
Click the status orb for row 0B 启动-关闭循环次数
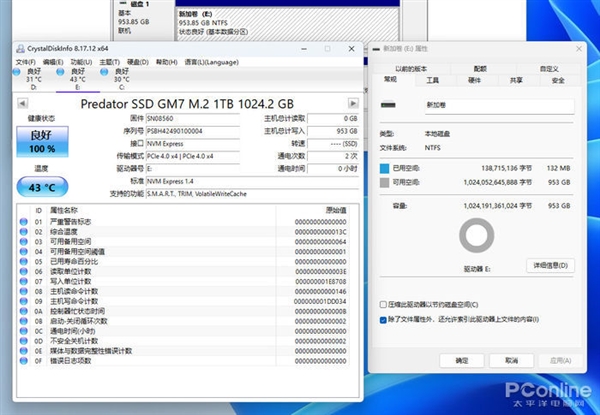[24, 321]
